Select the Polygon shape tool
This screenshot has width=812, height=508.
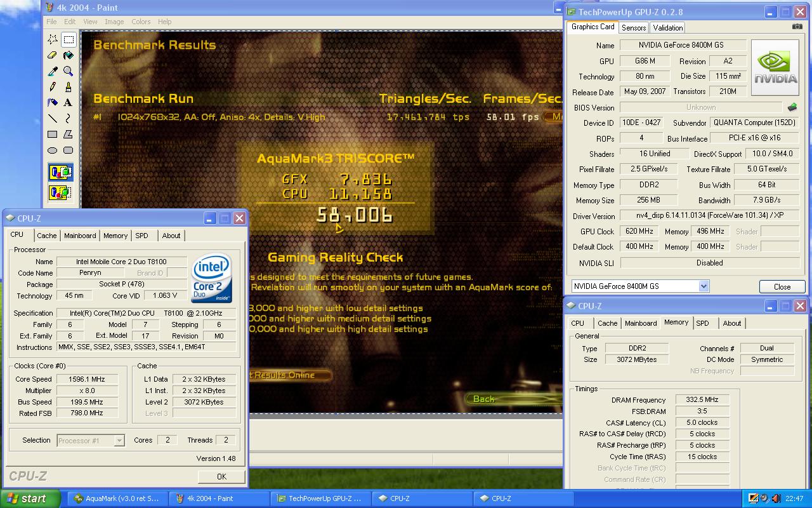pos(69,135)
